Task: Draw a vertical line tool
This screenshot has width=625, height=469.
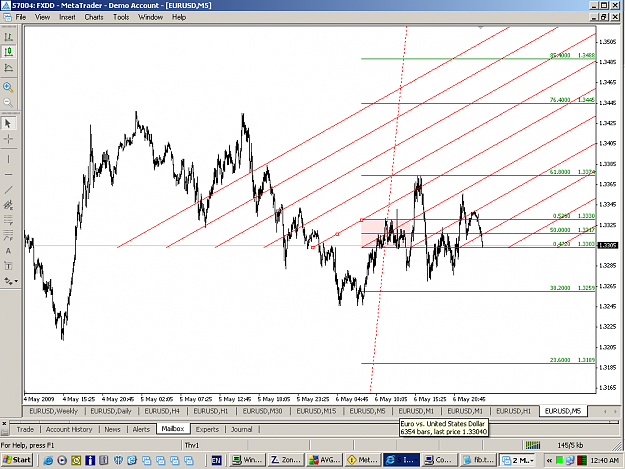Action: (8, 159)
